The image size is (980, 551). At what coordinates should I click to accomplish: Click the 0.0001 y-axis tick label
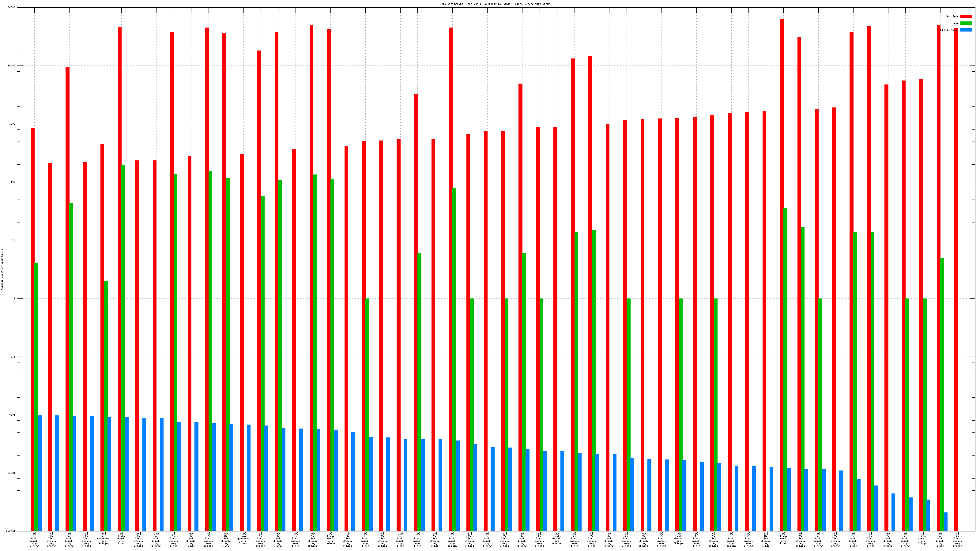tap(11, 531)
